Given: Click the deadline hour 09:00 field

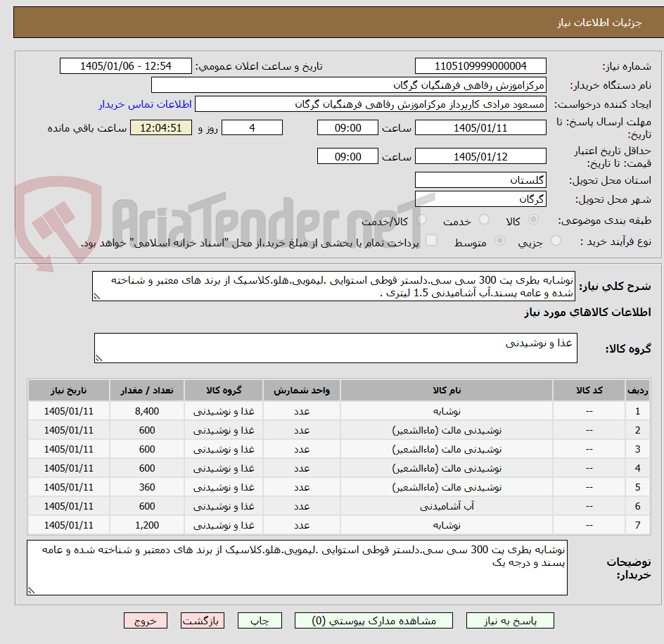Looking at the screenshot, I should coord(347,127).
